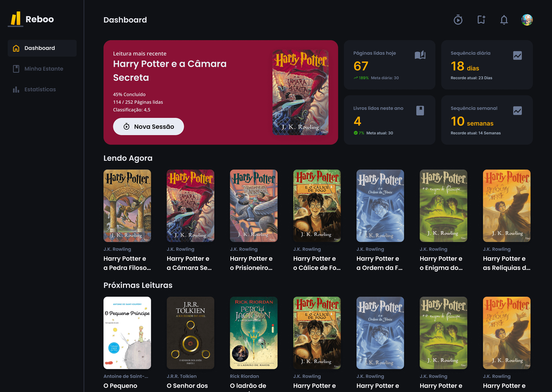Viewport: 552px width, 392px height.
Task: Click title 'Harry Potter e a Pedra Filoso...'
Action: pos(127,263)
